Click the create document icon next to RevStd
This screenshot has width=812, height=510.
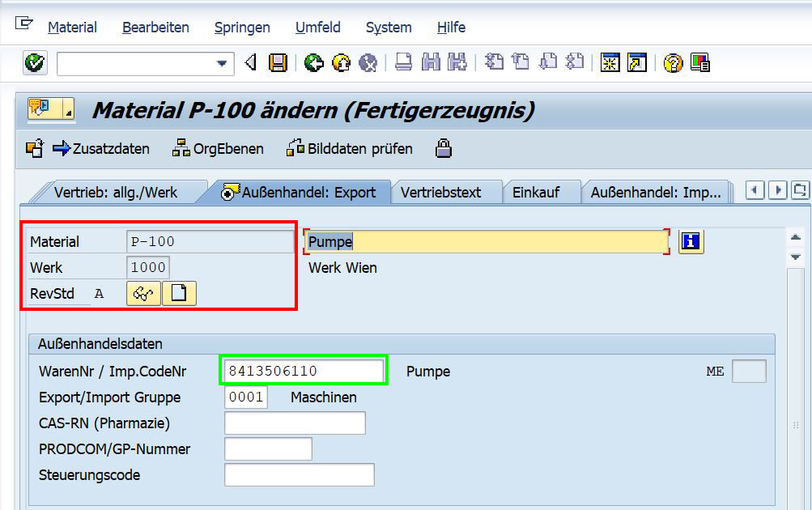coord(179,294)
